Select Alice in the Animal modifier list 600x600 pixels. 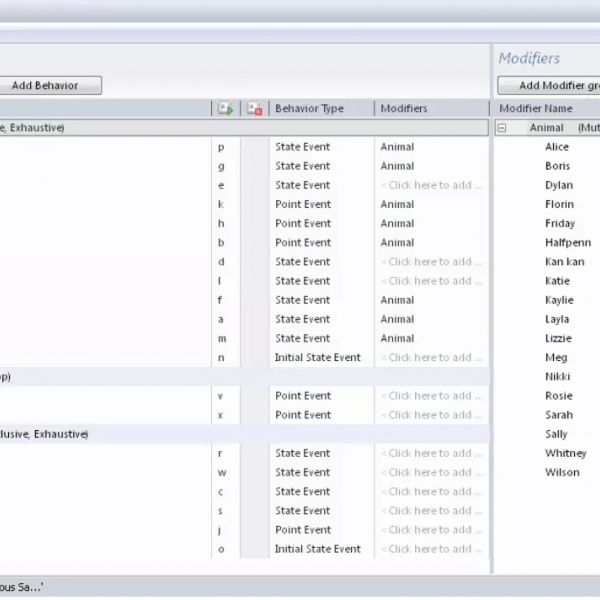(557, 147)
